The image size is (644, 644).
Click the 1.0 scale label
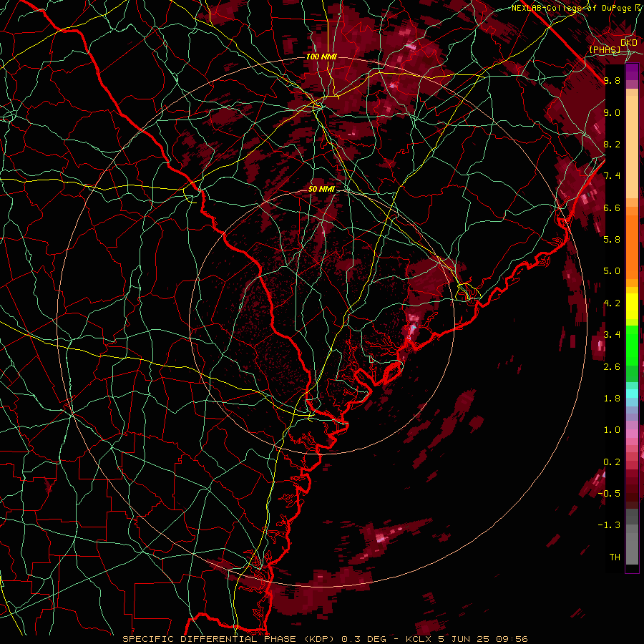612,430
